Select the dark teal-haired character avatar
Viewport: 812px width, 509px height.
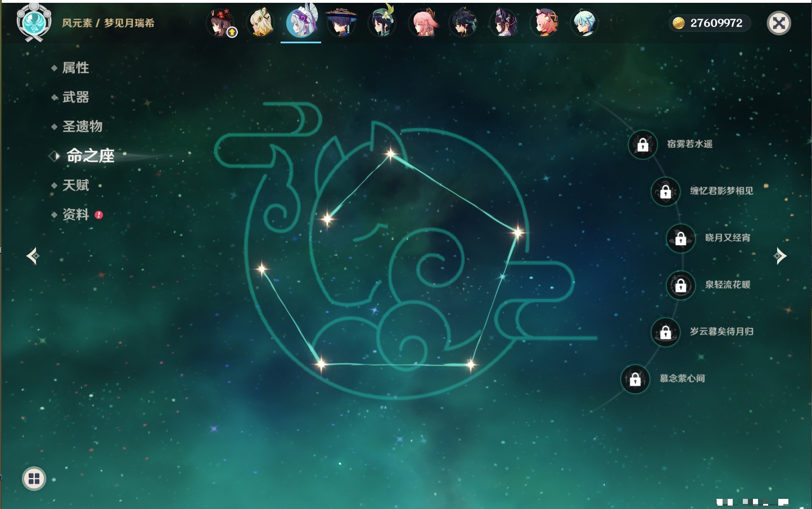coord(463,23)
